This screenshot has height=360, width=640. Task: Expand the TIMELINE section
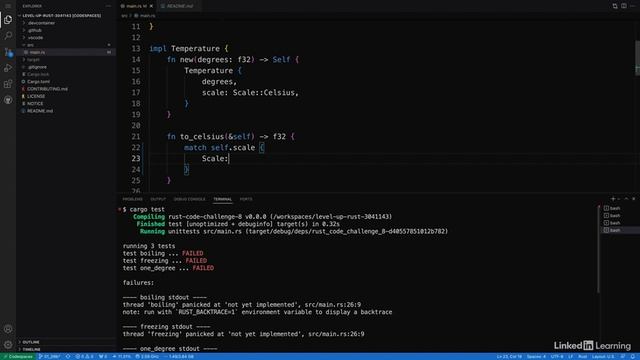pyautogui.click(x=31, y=349)
